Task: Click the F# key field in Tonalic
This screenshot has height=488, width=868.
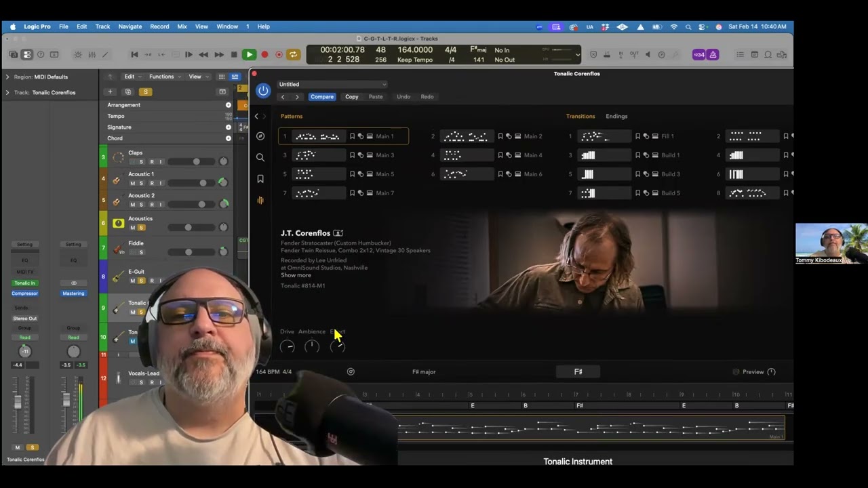Action: coord(578,371)
